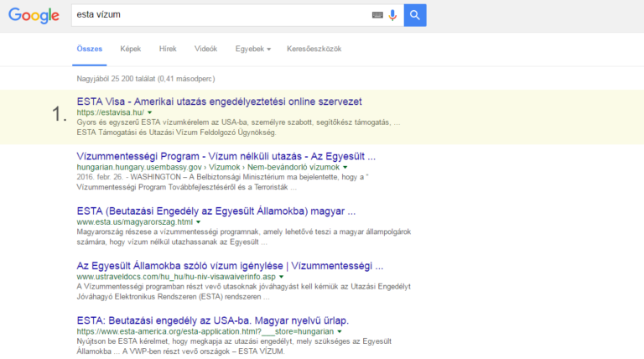
Task: Click the 'Nyújtson be ESTA kérelmet' snippet
Action: click(234, 346)
